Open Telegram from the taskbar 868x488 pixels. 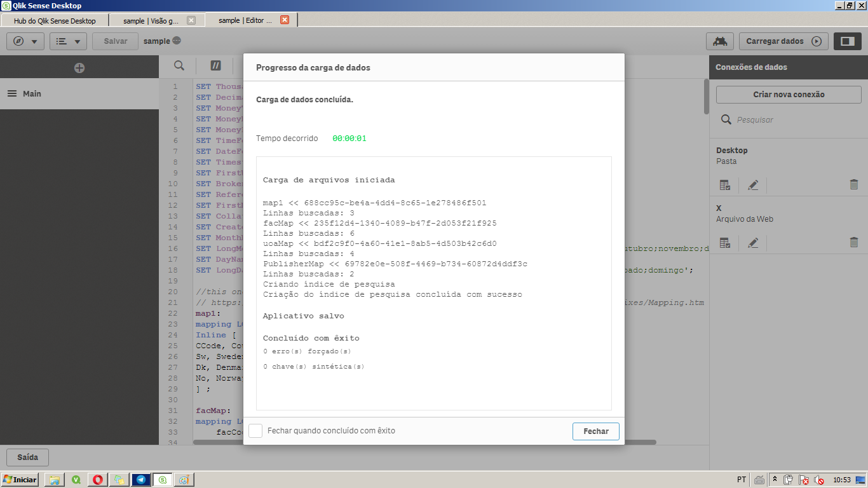point(140,480)
